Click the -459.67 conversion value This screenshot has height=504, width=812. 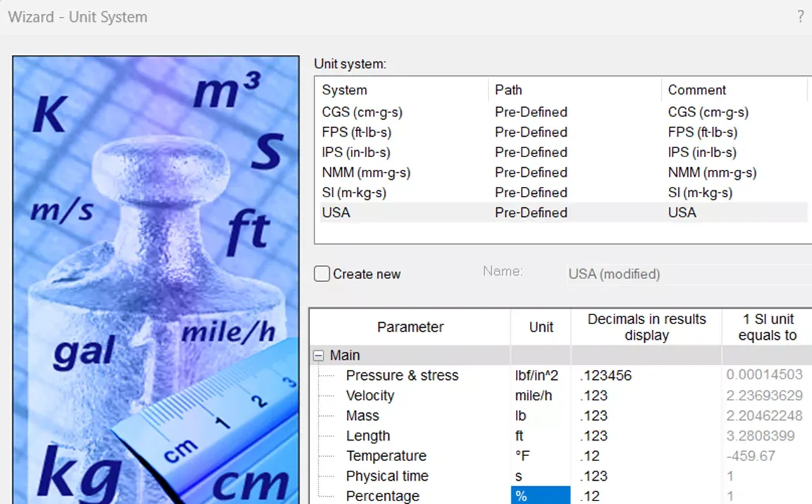(751, 456)
